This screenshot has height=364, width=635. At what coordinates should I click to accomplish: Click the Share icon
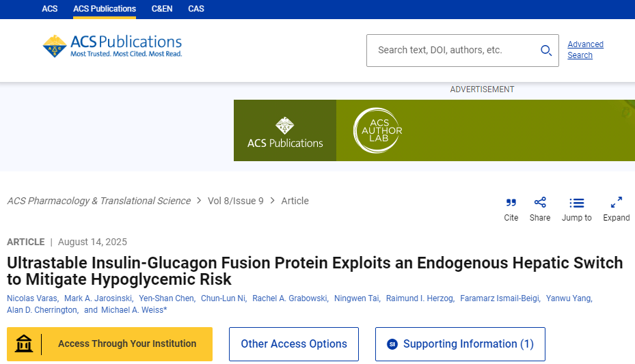point(539,203)
